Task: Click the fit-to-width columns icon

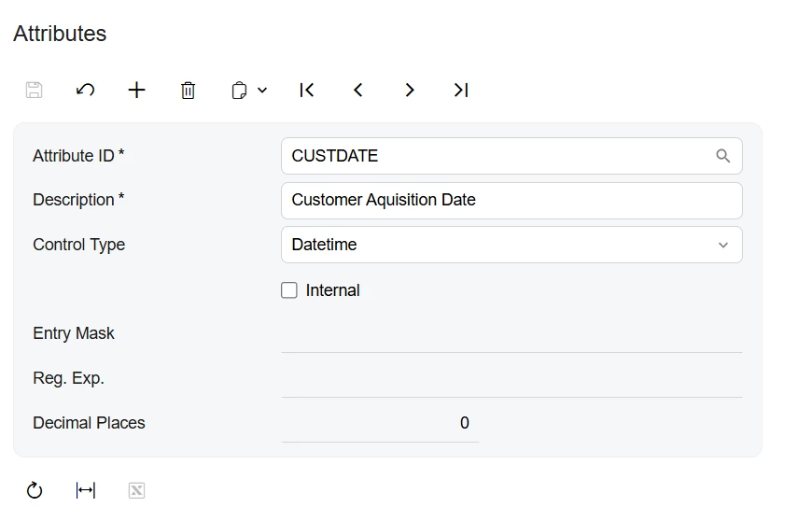Action: click(x=85, y=490)
